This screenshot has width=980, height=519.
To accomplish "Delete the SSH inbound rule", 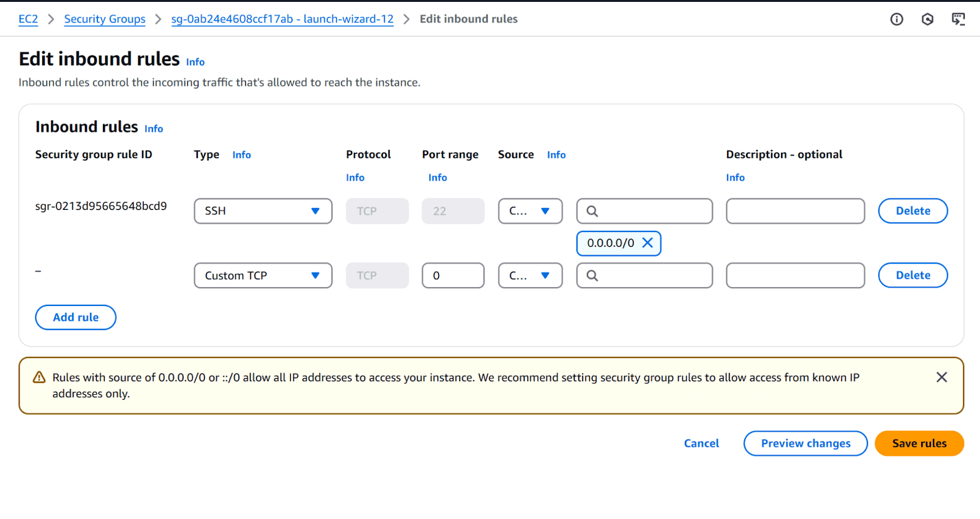I will [x=913, y=211].
